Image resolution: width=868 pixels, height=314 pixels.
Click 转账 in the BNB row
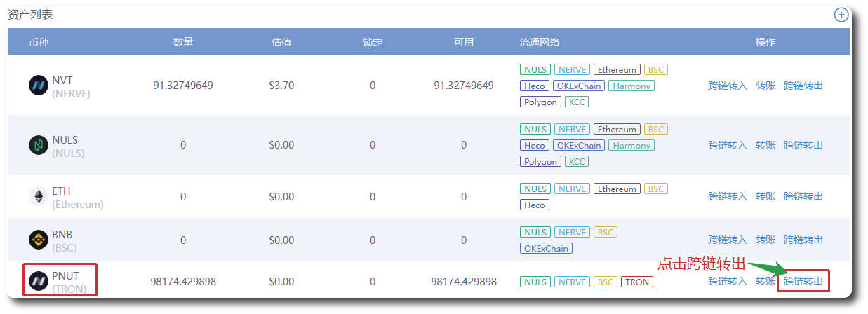[766, 240]
